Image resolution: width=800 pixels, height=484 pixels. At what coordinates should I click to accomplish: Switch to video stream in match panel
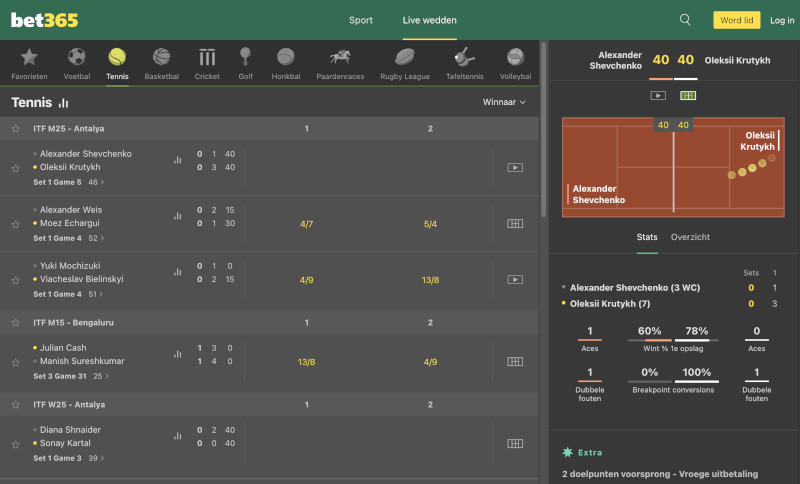(x=658, y=95)
